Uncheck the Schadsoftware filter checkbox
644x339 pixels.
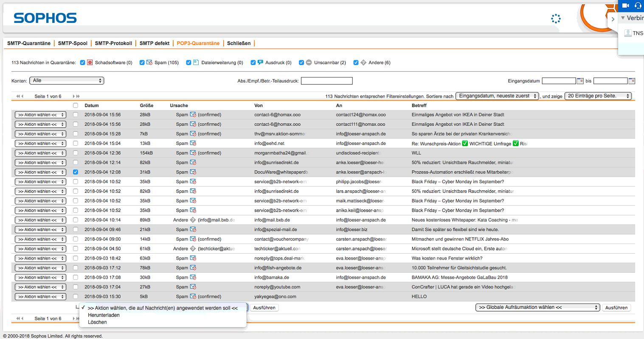[82, 62]
